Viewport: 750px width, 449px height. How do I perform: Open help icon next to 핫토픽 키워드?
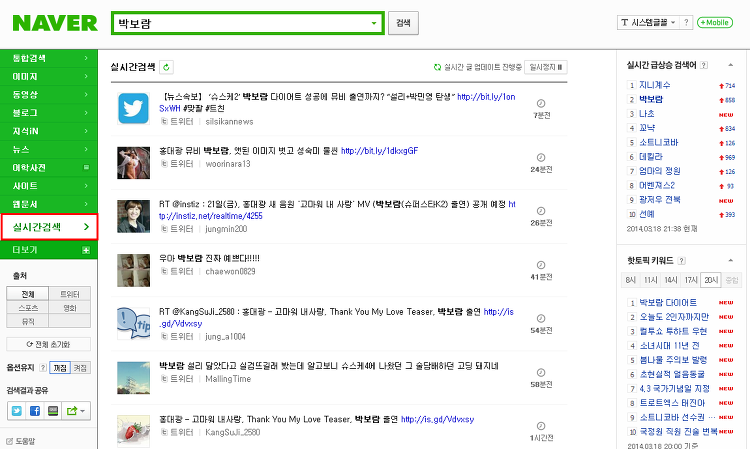tap(682, 261)
